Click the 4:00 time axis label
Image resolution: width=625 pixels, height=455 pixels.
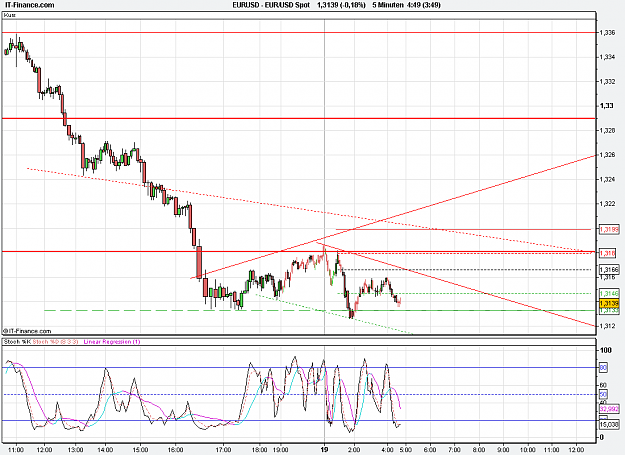[387, 450]
